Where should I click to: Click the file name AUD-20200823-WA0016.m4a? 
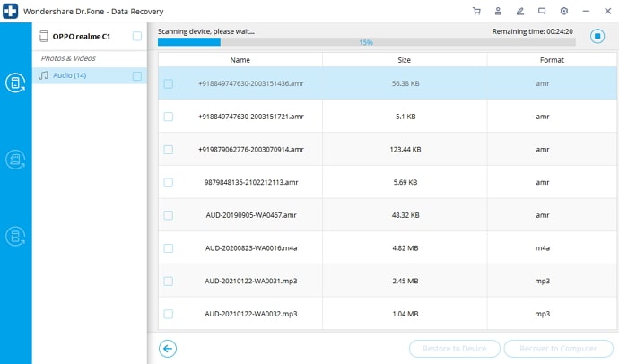pos(251,248)
